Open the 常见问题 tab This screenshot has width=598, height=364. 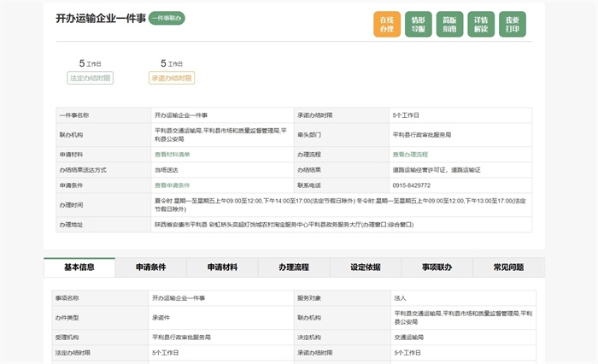coord(508,267)
